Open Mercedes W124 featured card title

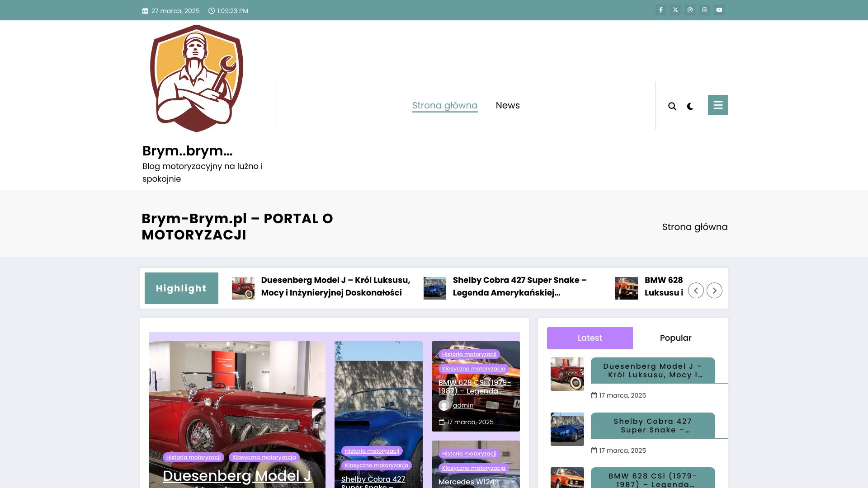point(467,483)
